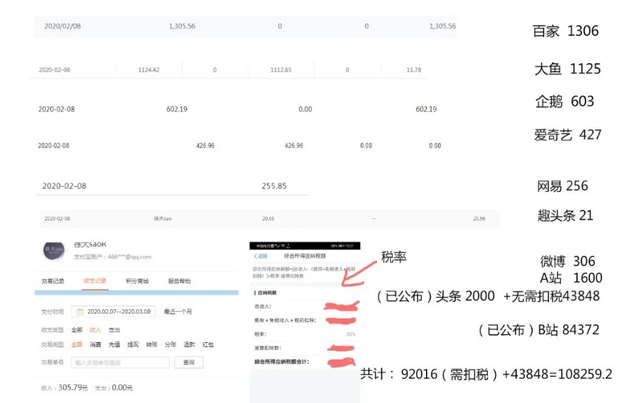Filter 交易类型 by 充值

point(114,345)
